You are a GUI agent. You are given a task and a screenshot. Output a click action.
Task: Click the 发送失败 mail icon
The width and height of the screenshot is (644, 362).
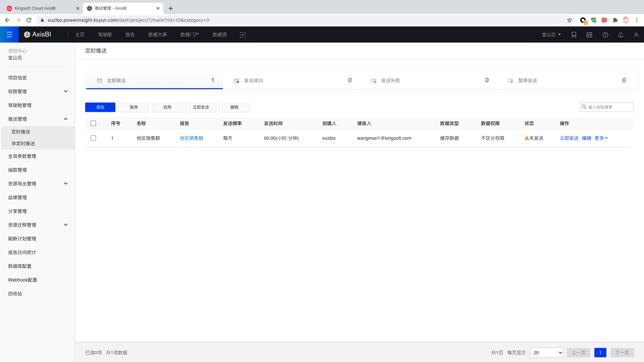pos(374,81)
